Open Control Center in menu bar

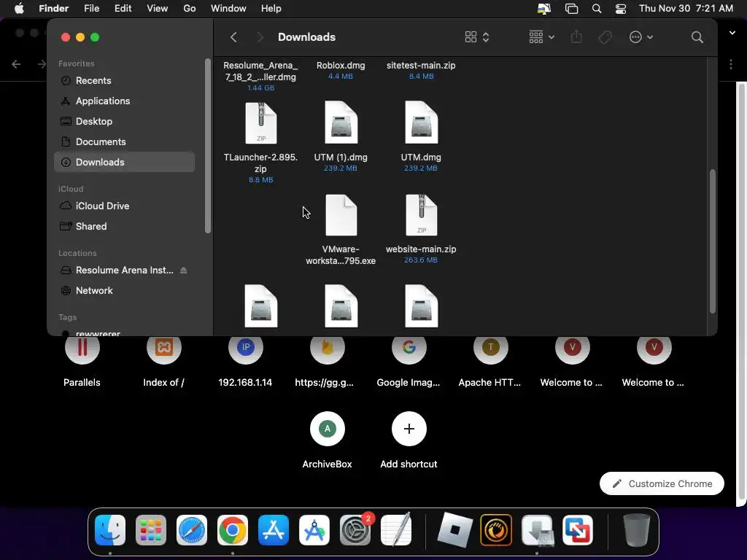[621, 9]
